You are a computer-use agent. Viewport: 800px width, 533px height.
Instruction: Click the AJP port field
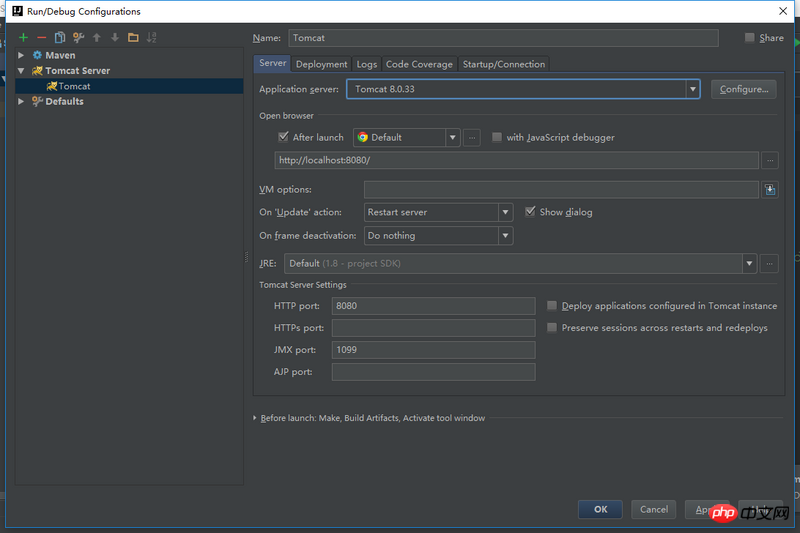point(434,372)
